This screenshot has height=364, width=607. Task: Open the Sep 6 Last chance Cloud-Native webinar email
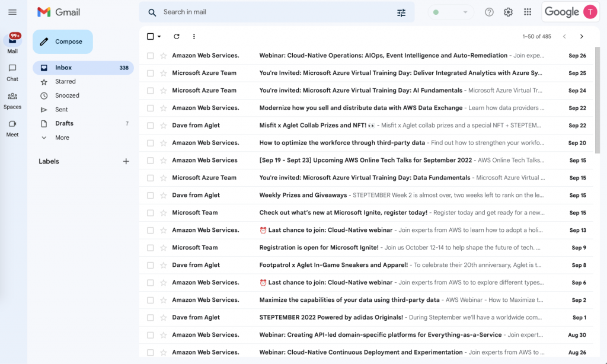(366, 283)
